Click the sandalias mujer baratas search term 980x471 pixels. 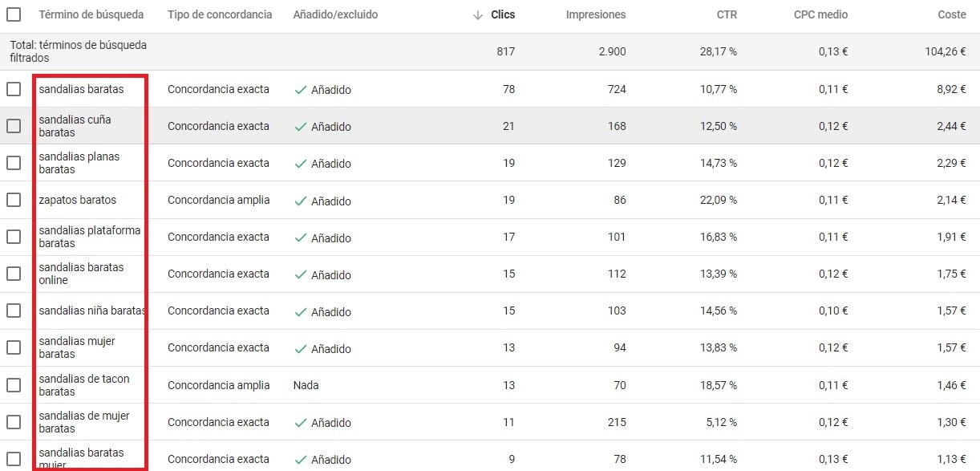point(77,347)
